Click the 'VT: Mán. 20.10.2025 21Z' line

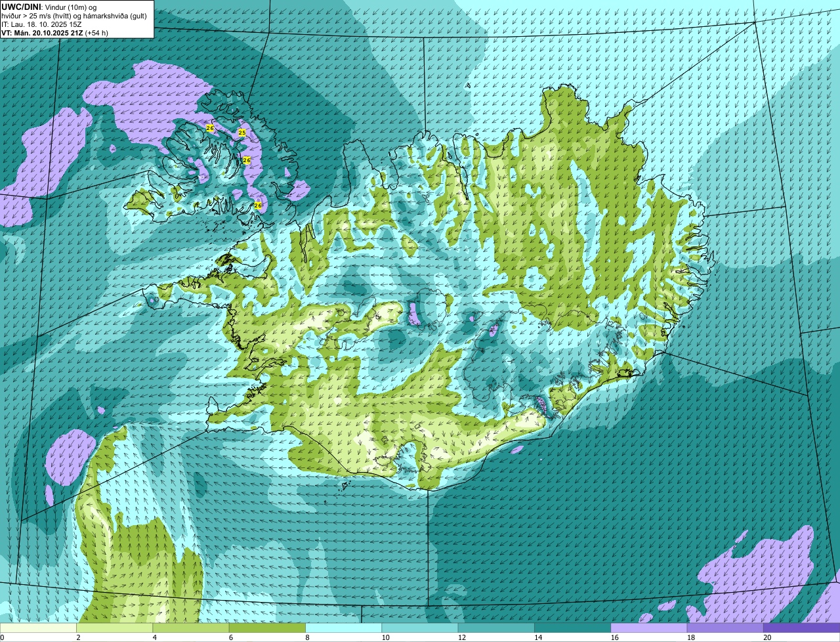pyautogui.click(x=55, y=32)
